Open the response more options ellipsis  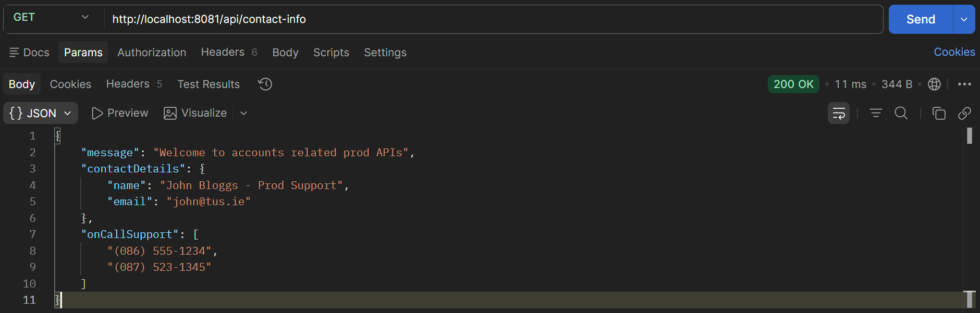[x=964, y=84]
